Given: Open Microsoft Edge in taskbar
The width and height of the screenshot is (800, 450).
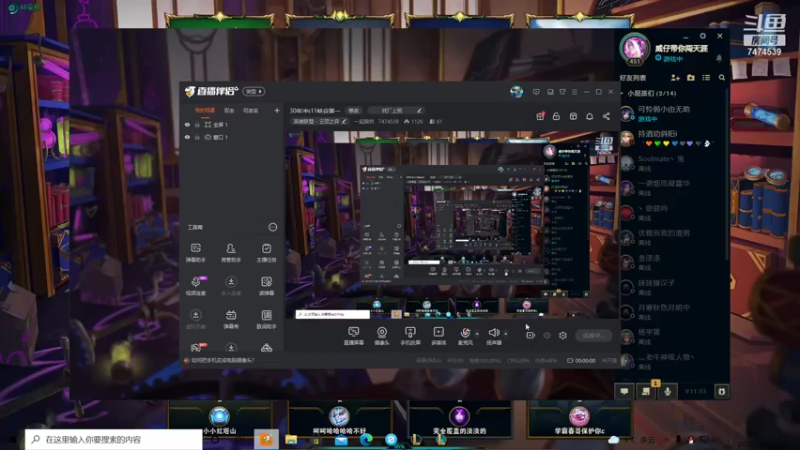Looking at the screenshot, I should point(366,439).
